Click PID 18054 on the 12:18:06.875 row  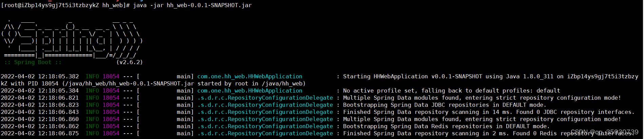[x=111, y=134]
